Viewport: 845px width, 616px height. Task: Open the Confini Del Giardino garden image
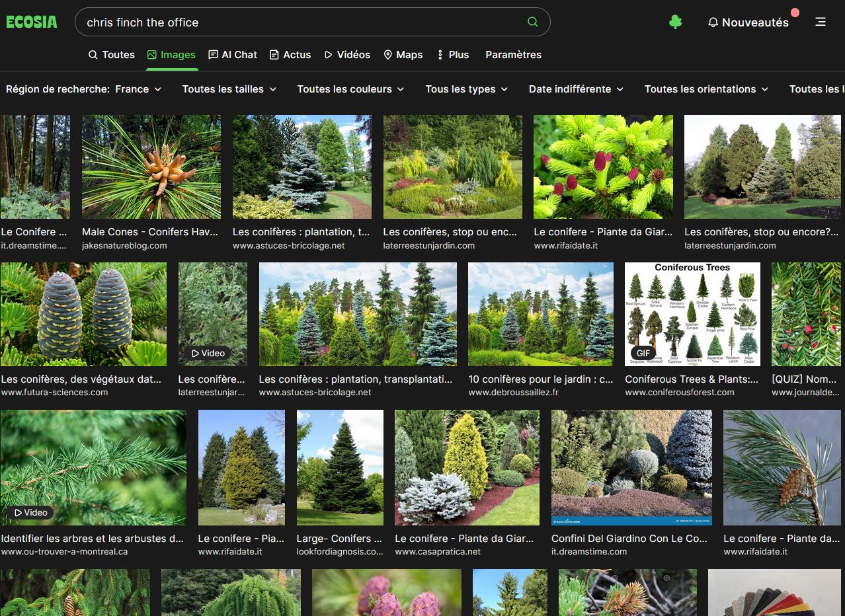tap(631, 467)
